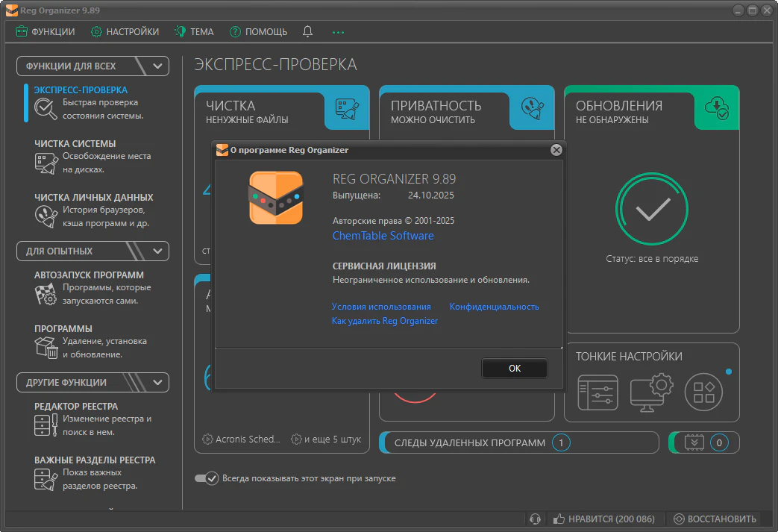Click the monitor with gear settings icon
778x532 pixels.
pos(650,392)
